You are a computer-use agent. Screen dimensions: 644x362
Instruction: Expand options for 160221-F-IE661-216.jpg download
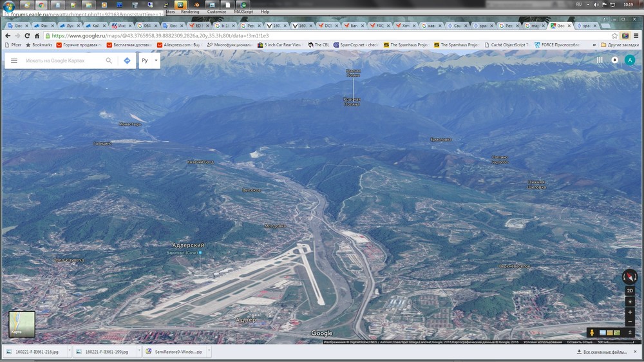[x=69, y=351]
